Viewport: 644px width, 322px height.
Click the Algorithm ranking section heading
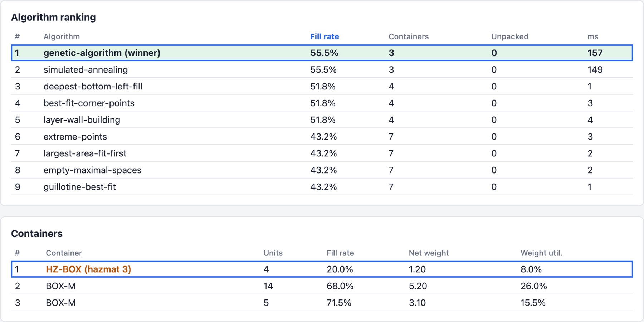tap(54, 17)
